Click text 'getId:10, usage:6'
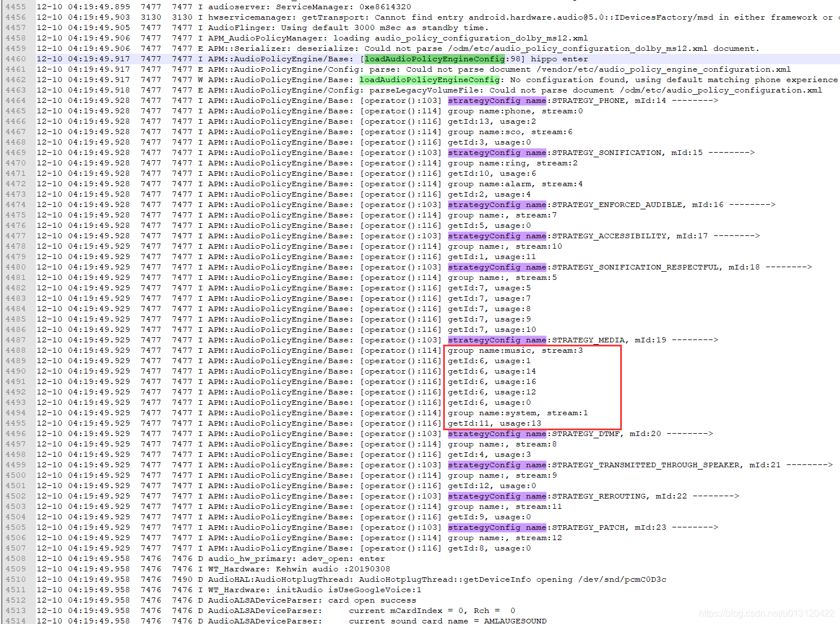This screenshot has width=840, height=624. [492, 173]
